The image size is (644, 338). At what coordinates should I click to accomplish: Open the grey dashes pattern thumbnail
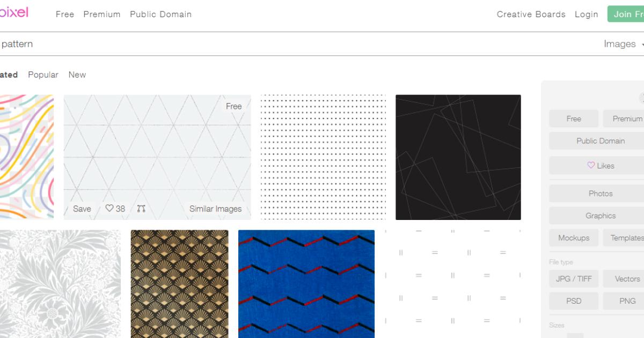point(453,284)
